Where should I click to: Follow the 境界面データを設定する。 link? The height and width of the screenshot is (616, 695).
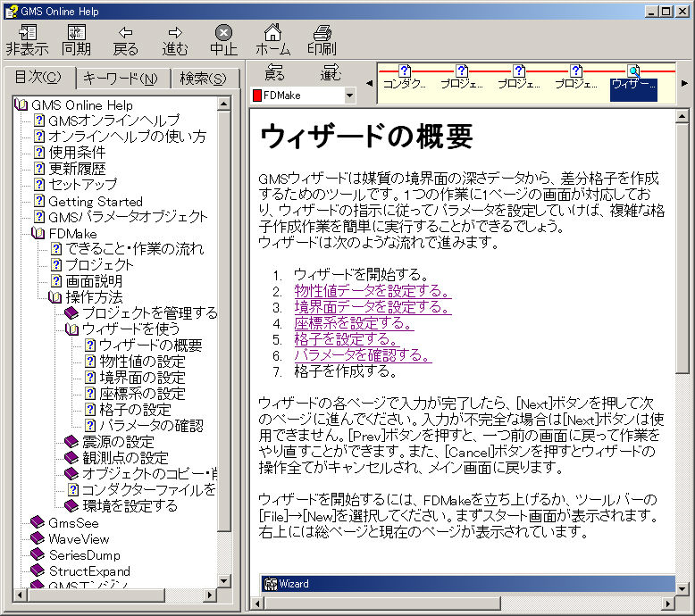(x=373, y=307)
